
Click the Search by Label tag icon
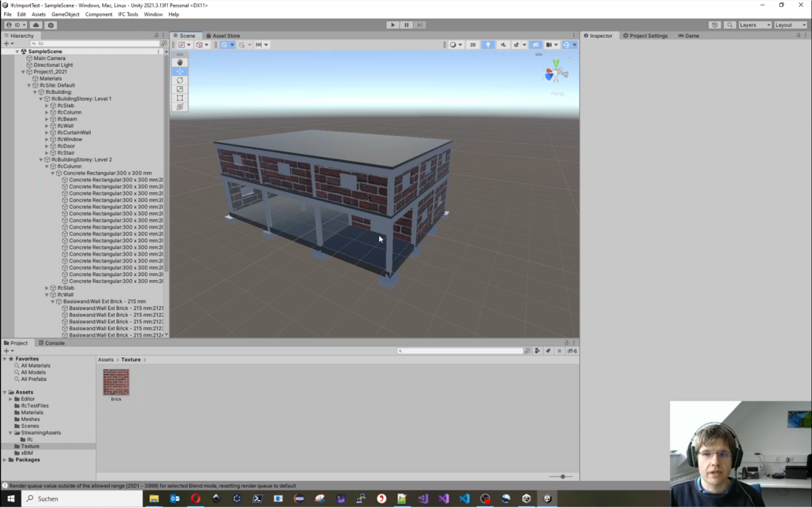(548, 351)
